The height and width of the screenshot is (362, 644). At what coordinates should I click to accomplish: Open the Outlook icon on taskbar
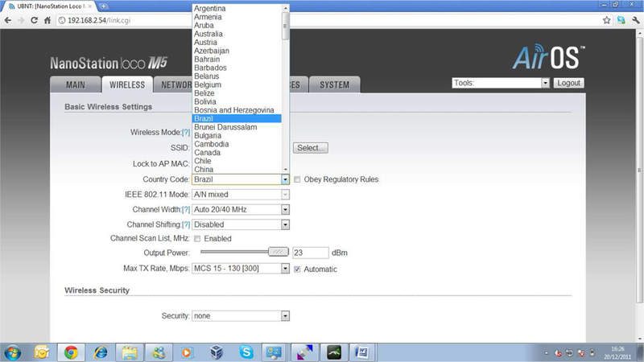coord(42,352)
